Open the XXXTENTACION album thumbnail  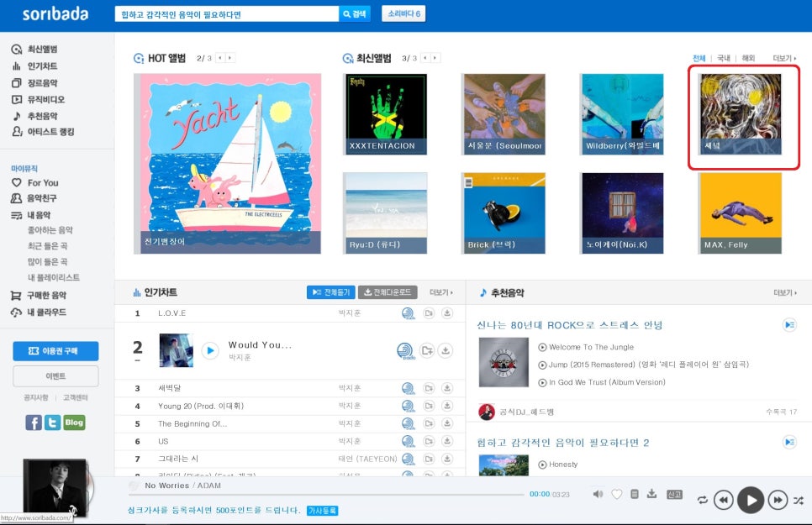tap(386, 114)
